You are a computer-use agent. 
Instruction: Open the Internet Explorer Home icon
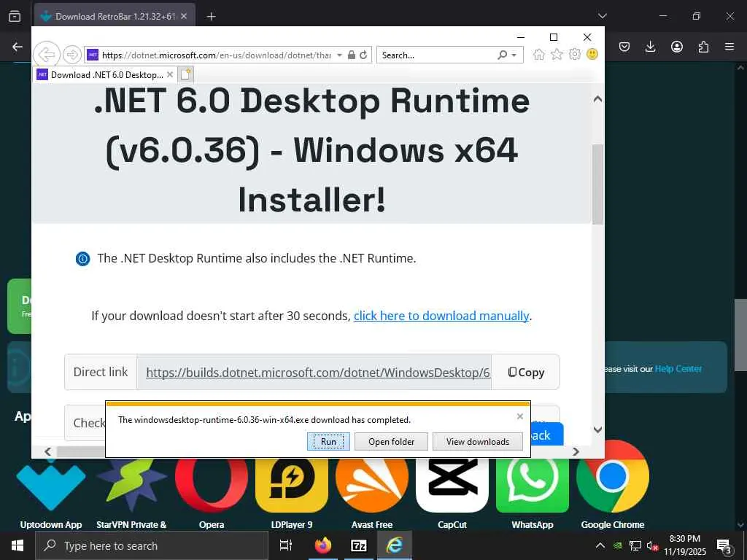click(539, 54)
